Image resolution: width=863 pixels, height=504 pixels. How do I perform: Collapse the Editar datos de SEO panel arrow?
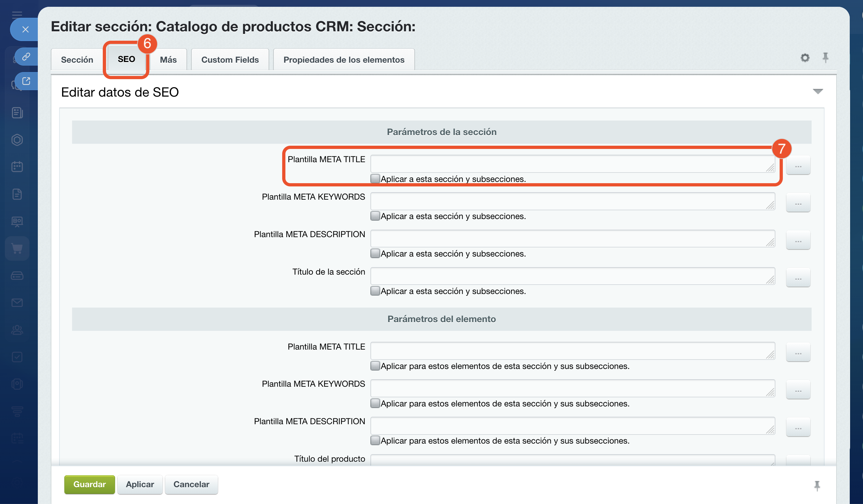tap(818, 91)
